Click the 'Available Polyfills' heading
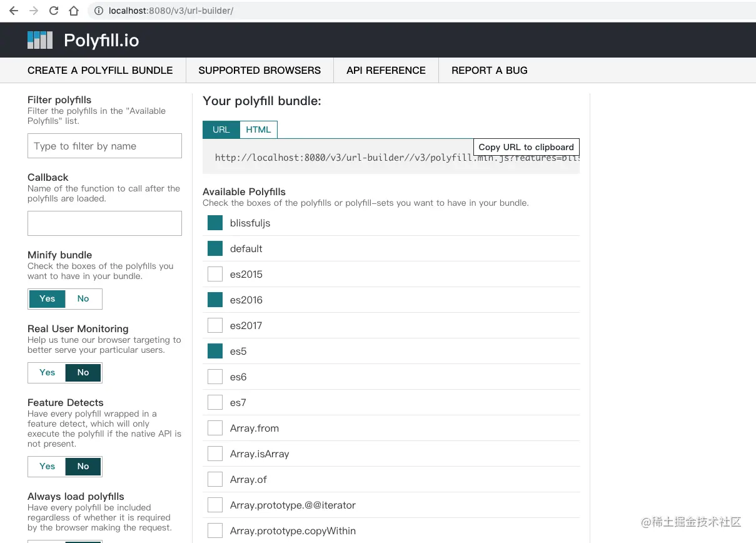This screenshot has height=543, width=756. coord(244,192)
